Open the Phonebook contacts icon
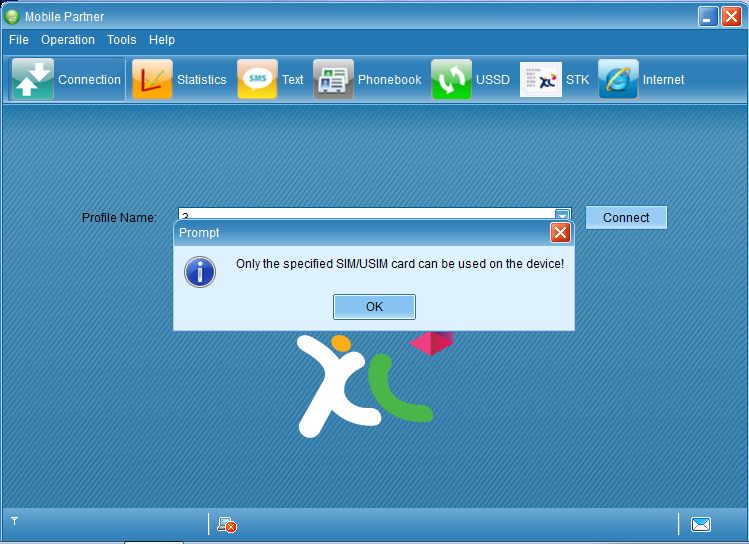Screen dimensions: 749x544 [333, 79]
